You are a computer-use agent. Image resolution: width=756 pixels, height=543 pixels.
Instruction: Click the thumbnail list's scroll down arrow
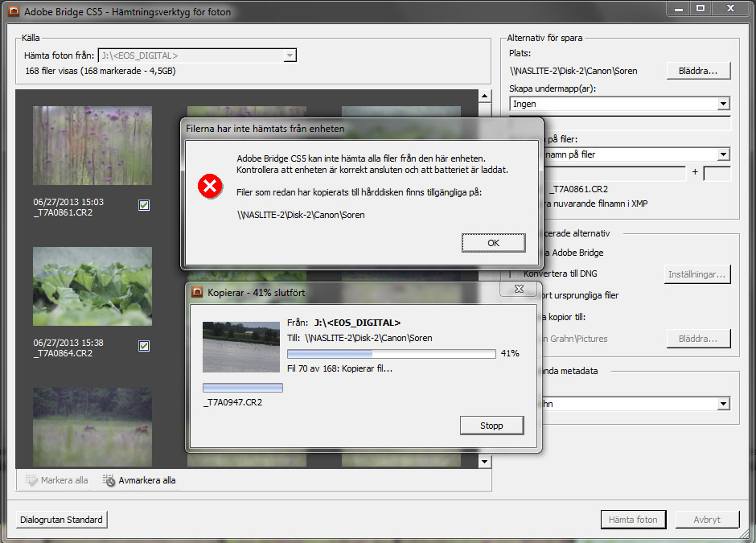pyautogui.click(x=484, y=462)
